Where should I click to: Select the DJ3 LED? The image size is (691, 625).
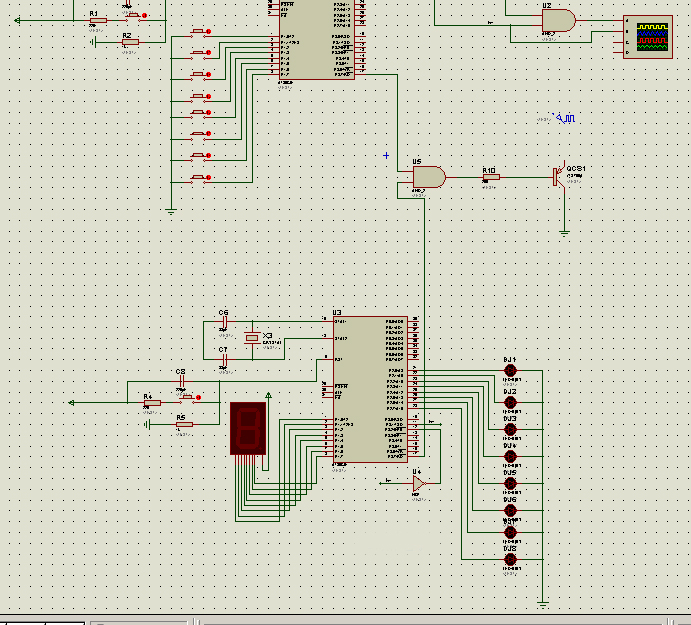click(510, 429)
